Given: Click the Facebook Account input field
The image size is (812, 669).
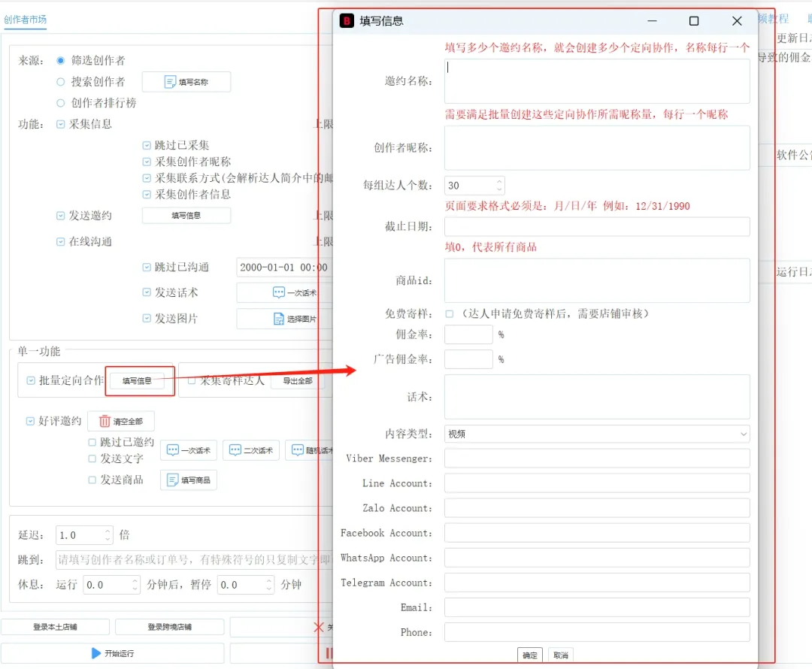Looking at the screenshot, I should [x=596, y=533].
